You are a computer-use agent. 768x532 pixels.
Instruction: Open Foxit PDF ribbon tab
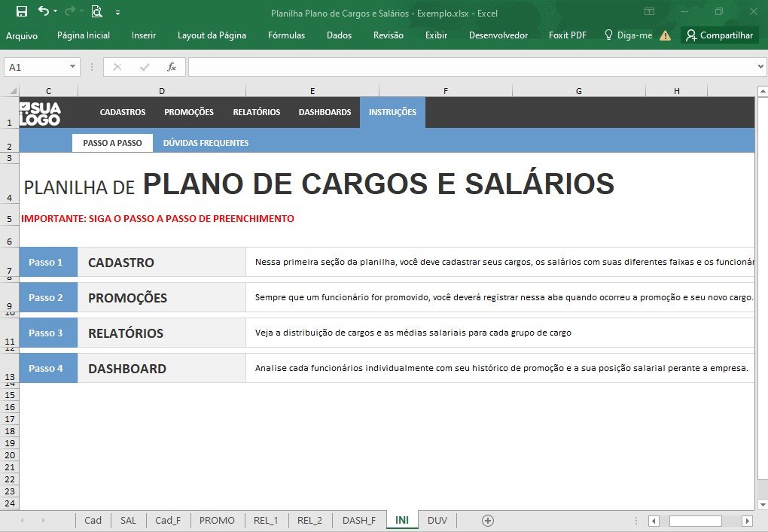click(567, 35)
